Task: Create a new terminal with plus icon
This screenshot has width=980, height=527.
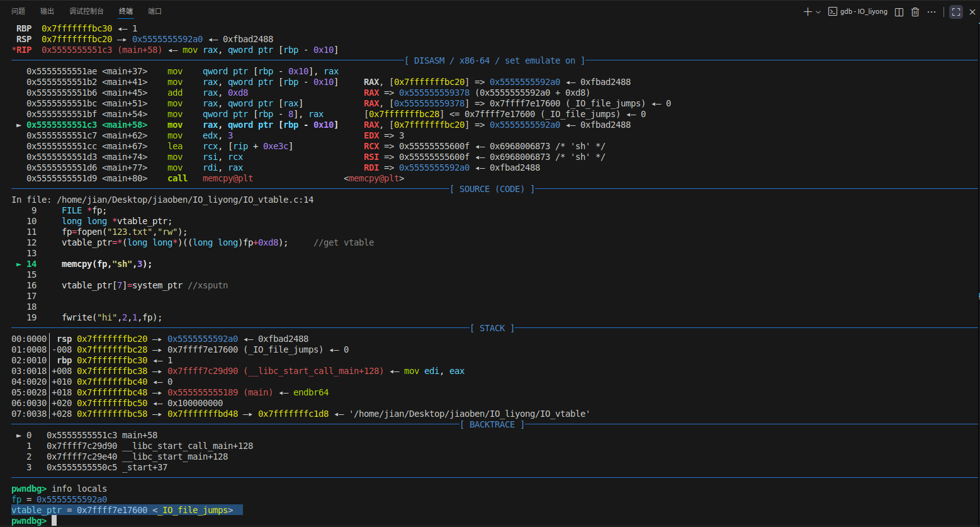Action: point(808,12)
